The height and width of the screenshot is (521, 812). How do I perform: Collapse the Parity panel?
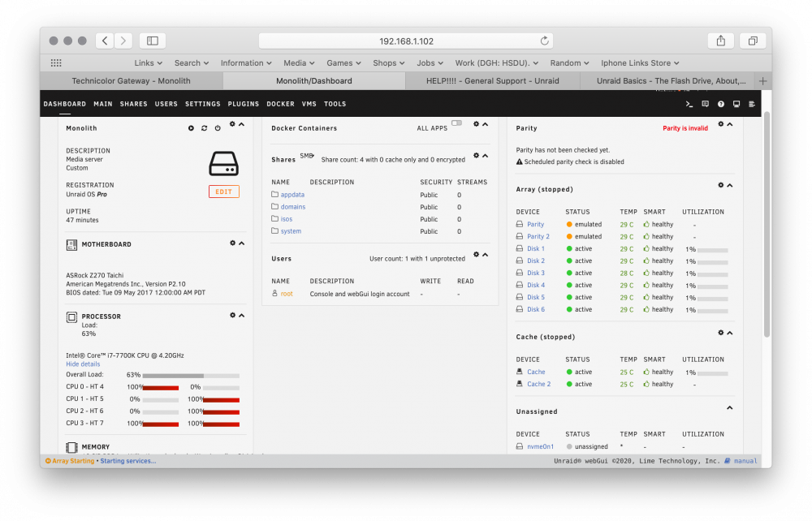click(x=730, y=124)
